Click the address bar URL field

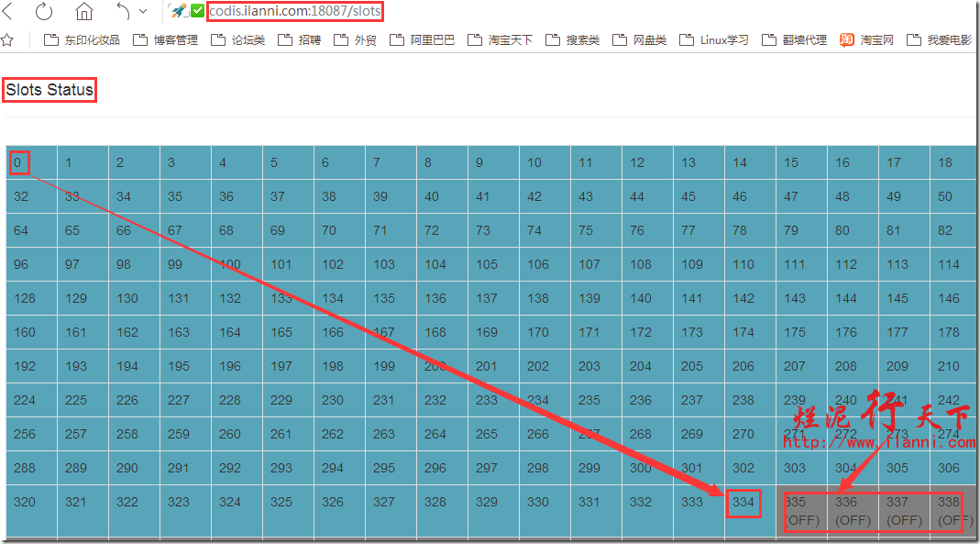tap(294, 12)
